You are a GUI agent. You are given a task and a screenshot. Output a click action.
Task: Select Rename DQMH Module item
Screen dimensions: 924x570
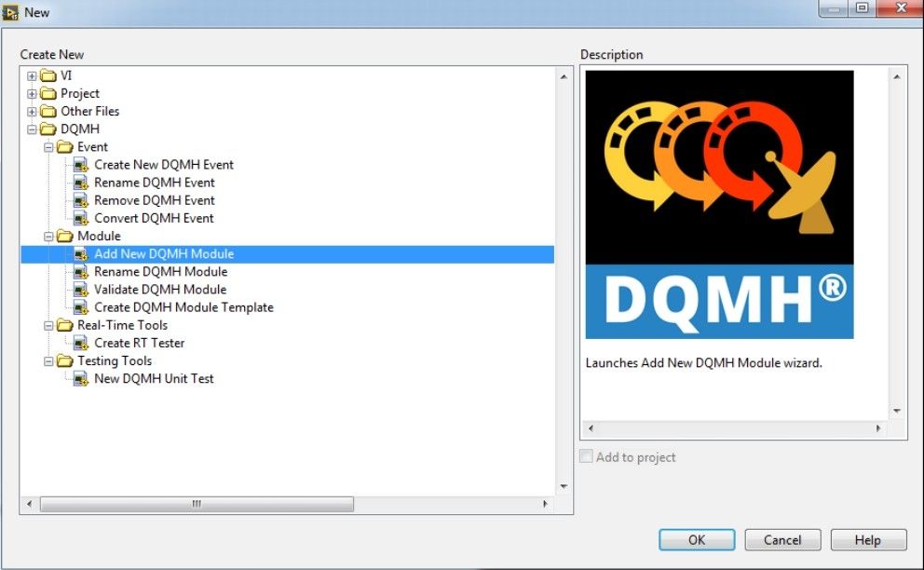click(x=161, y=272)
